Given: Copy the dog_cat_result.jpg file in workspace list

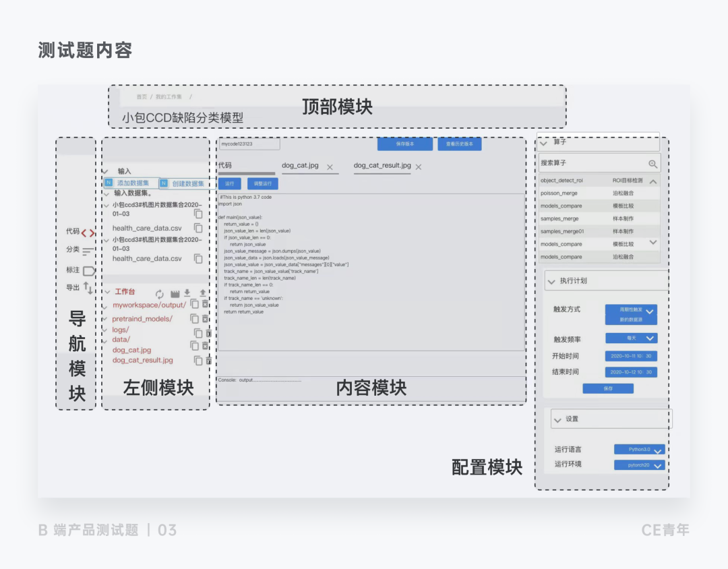Looking at the screenshot, I should point(198,361).
